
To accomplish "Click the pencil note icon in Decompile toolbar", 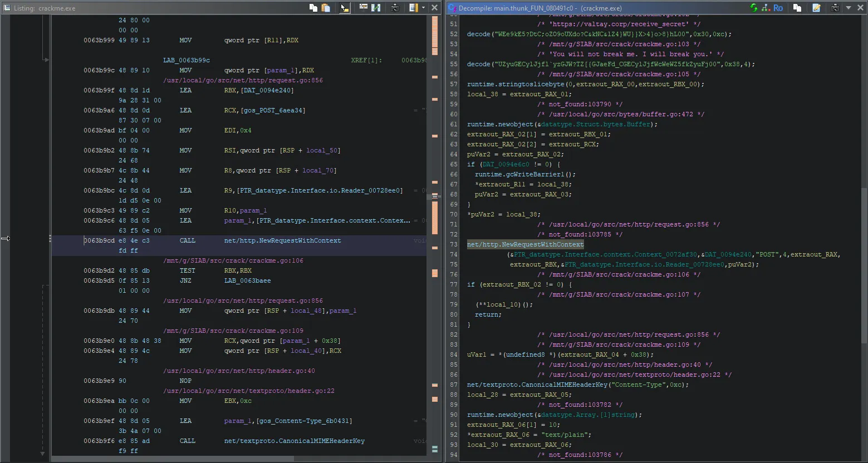I will [816, 8].
